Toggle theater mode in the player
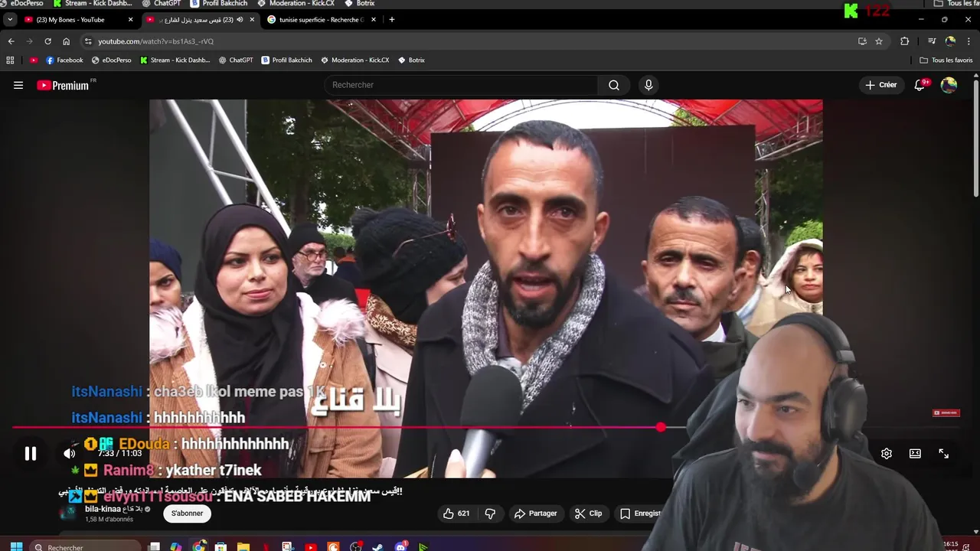This screenshot has width=980, height=551. pyautogui.click(x=915, y=454)
